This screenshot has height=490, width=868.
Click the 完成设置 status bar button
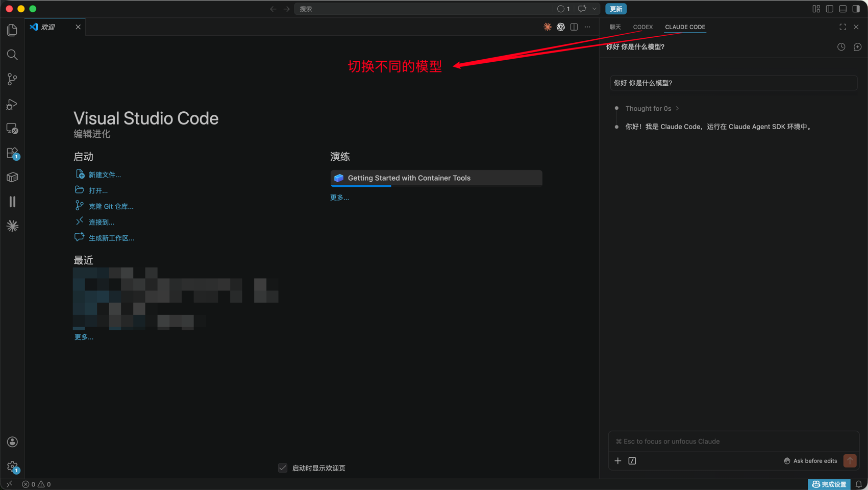829,484
